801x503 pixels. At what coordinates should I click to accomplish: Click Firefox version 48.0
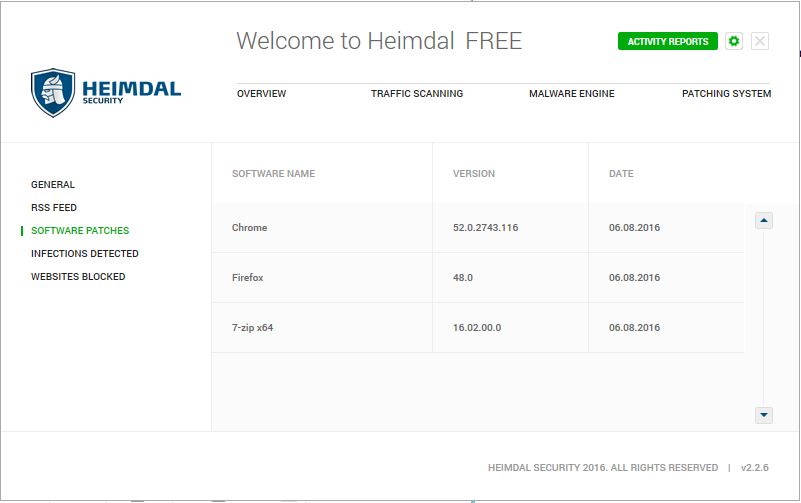click(x=463, y=278)
